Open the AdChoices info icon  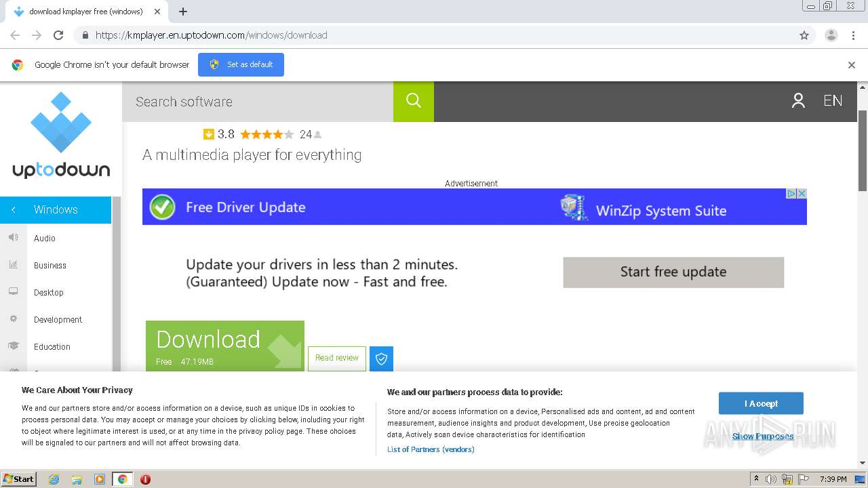[791, 194]
